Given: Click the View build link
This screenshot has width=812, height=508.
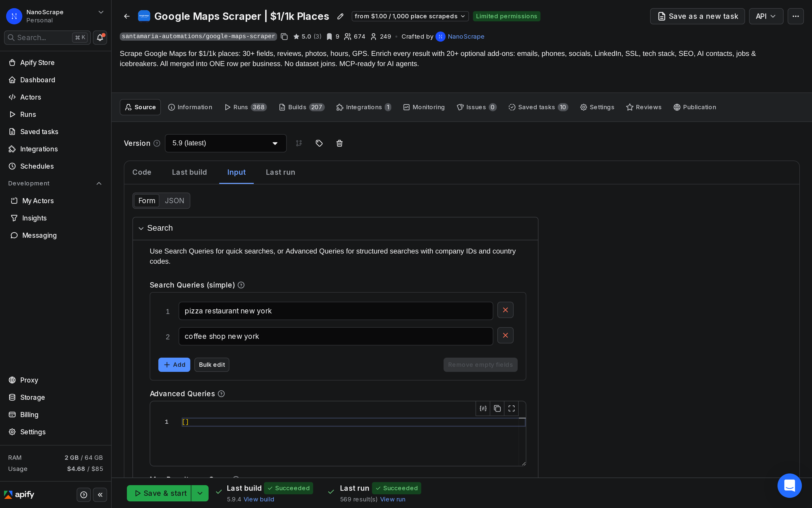Looking at the screenshot, I should click(x=259, y=499).
